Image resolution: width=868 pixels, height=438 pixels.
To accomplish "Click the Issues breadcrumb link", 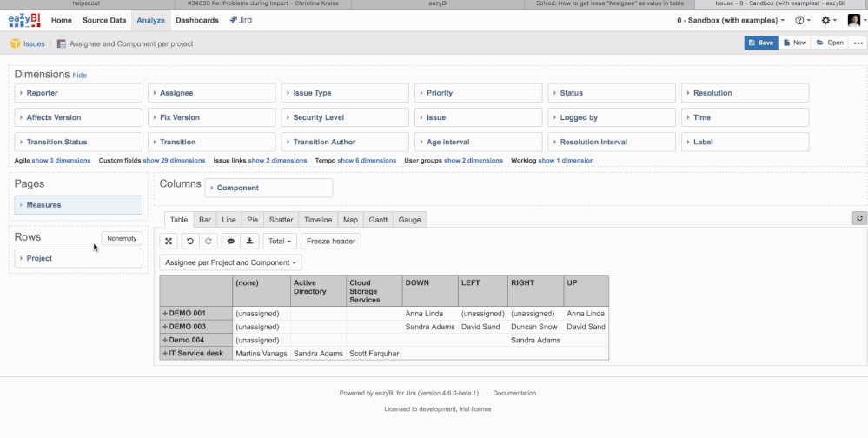I will [34, 43].
